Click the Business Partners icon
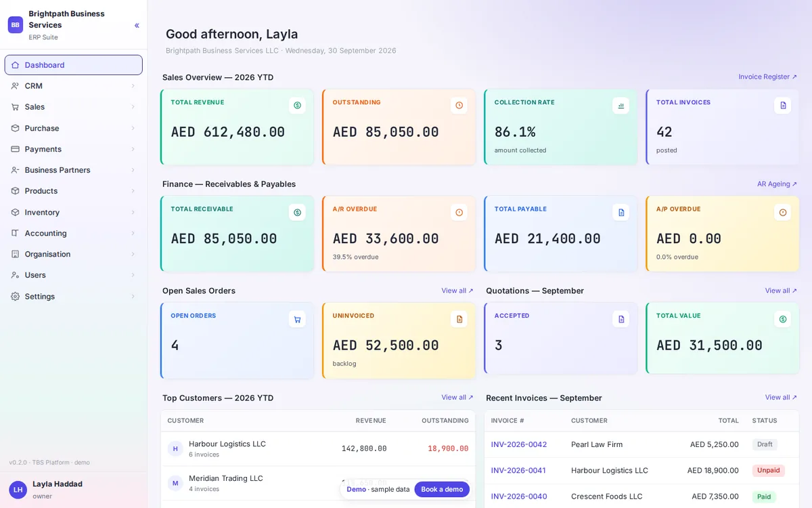Screen dimensions: 812x508 [15, 170]
